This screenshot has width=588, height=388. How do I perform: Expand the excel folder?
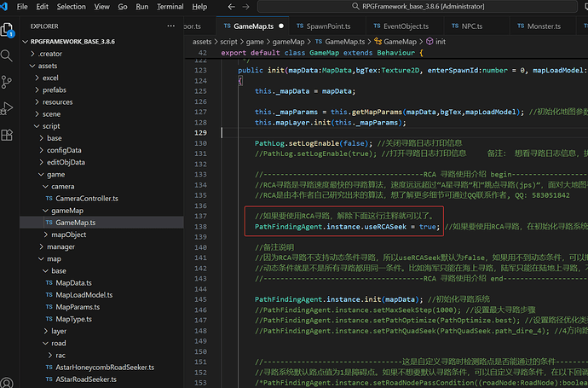pos(51,77)
